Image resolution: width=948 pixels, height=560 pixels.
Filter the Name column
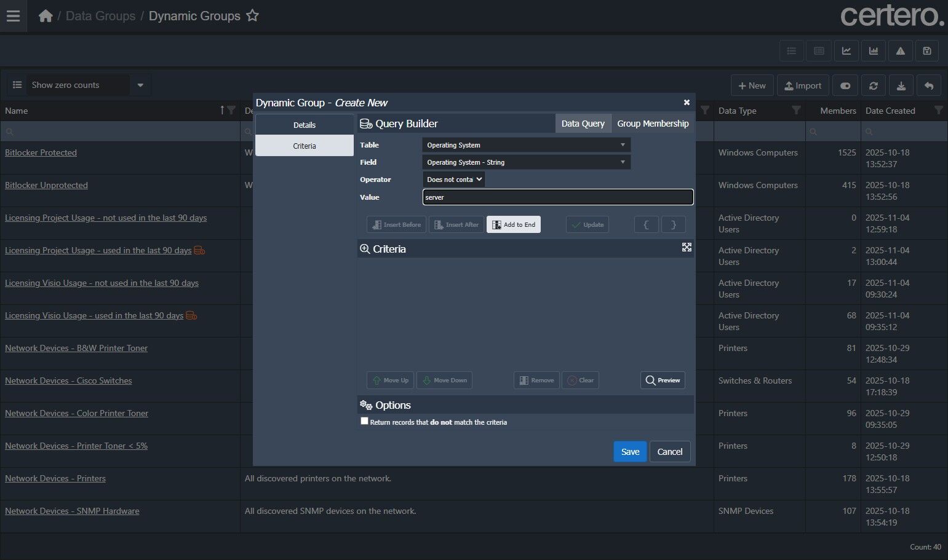coord(231,111)
